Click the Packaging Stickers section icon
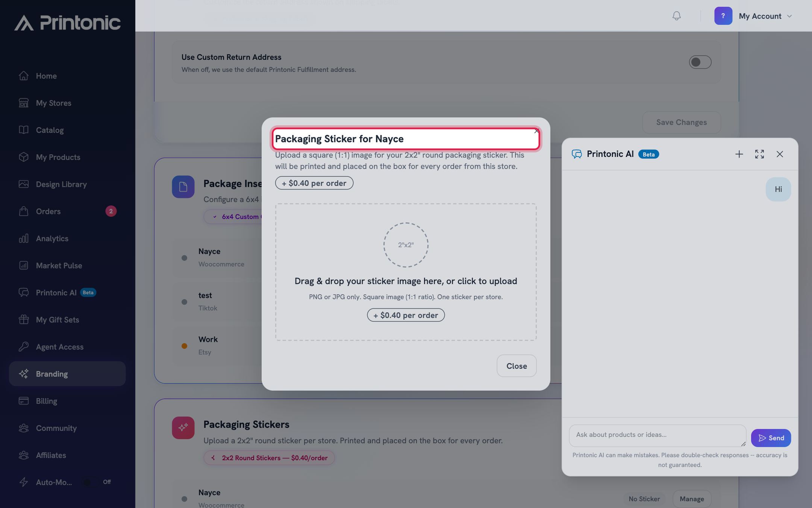Screen dimensions: 812x508 tap(183, 427)
